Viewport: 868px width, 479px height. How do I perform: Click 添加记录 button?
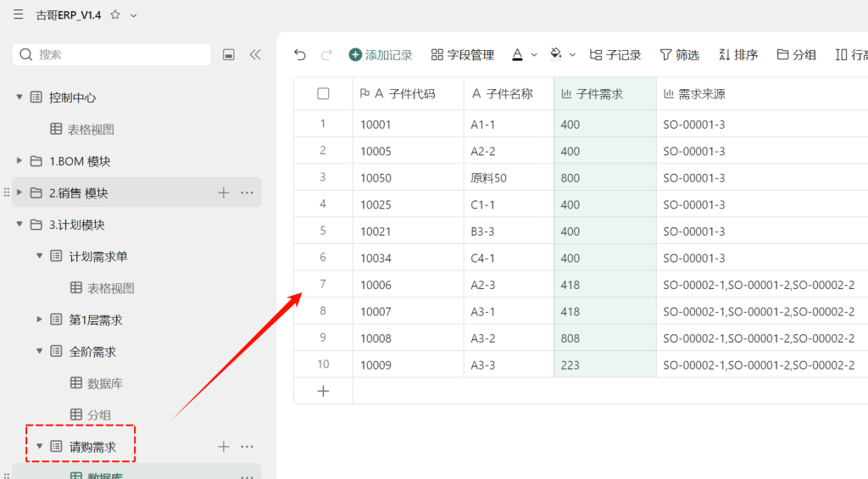[381, 55]
